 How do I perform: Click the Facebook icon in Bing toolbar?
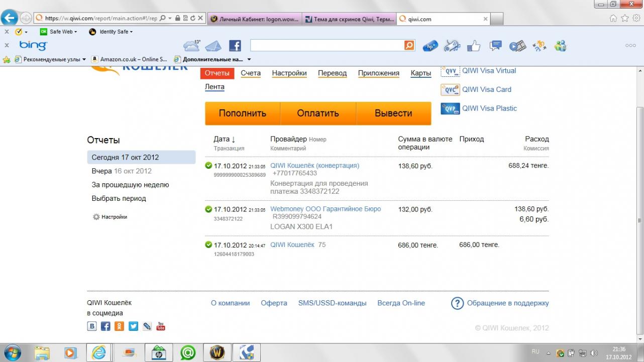tap(235, 46)
